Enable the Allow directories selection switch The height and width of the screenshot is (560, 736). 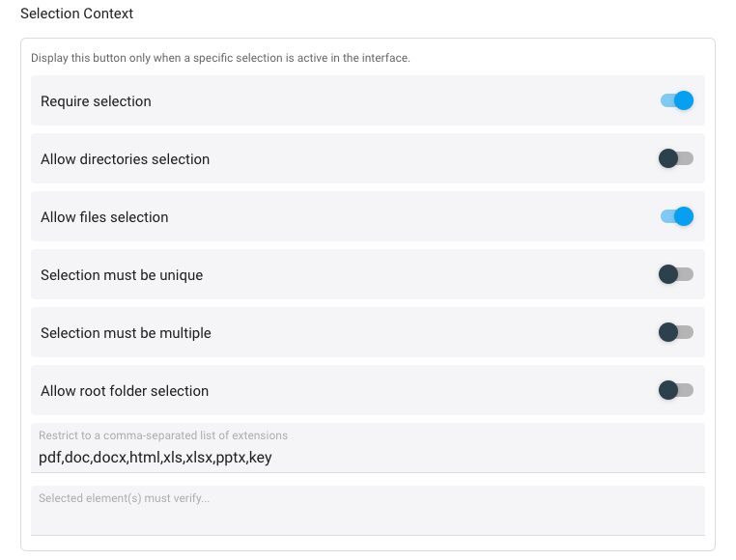pyautogui.click(x=676, y=158)
